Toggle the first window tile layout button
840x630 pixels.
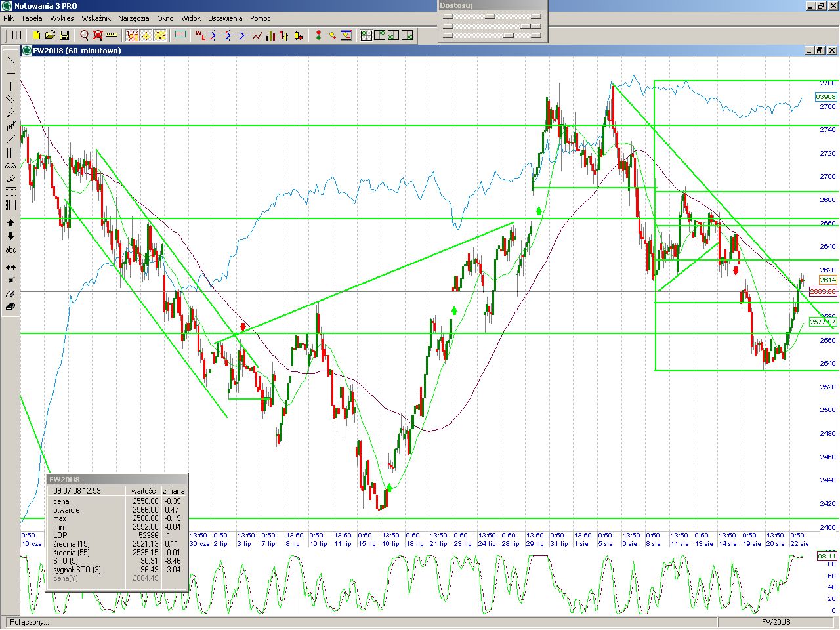[366, 35]
